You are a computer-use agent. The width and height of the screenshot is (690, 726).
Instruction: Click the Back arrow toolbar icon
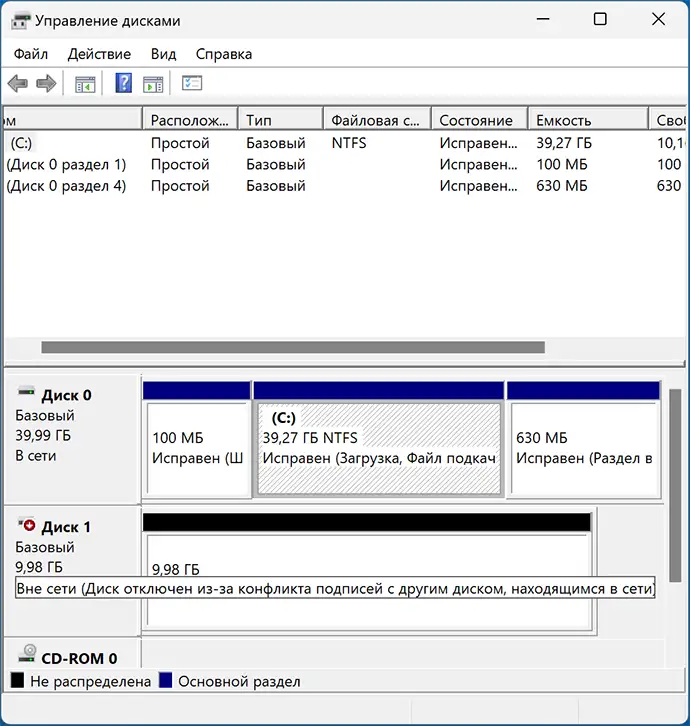pos(18,84)
